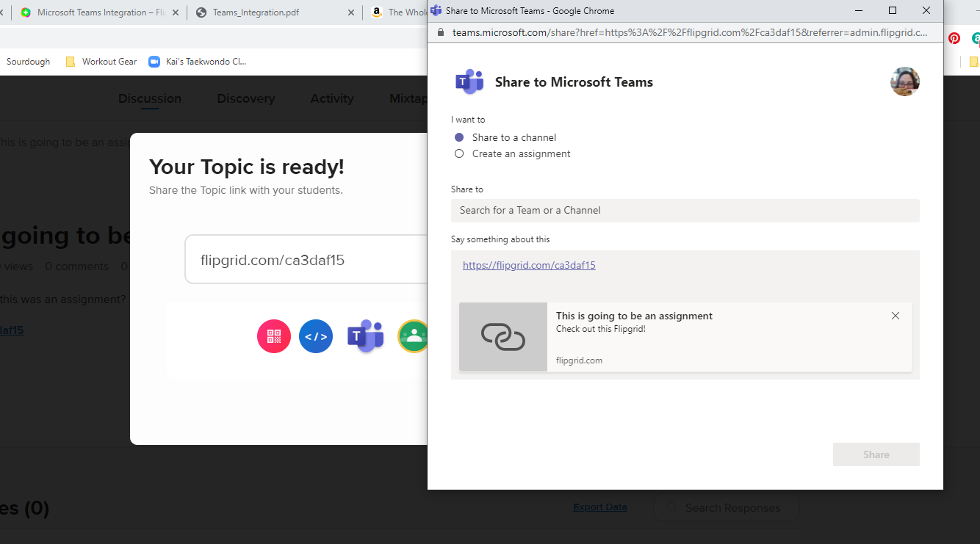This screenshot has width=980, height=544.
Task: Click the Google Classroom share icon
Action: pos(414,336)
